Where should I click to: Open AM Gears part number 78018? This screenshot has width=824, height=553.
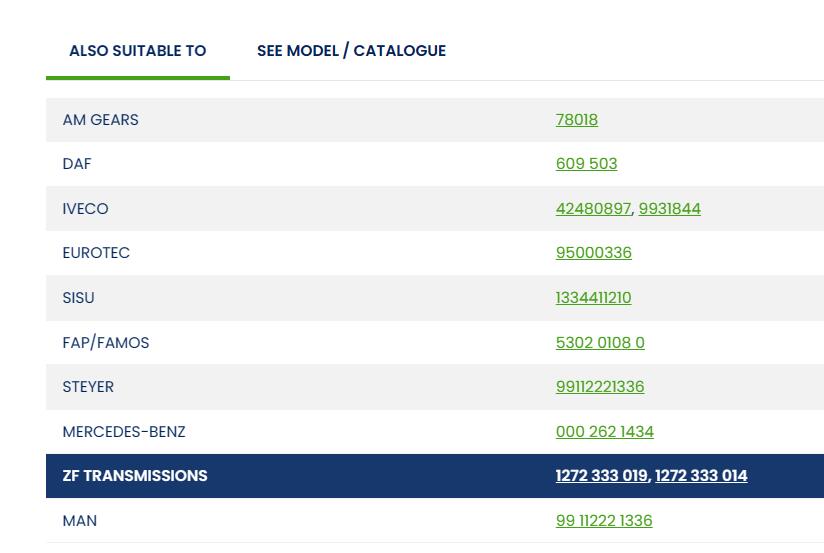pos(577,120)
